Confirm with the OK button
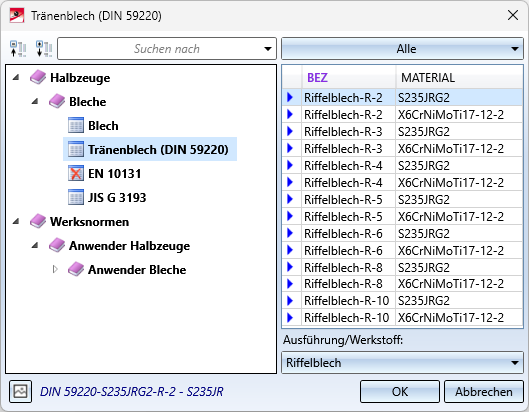Image resolution: width=529 pixels, height=412 pixels. [400, 392]
